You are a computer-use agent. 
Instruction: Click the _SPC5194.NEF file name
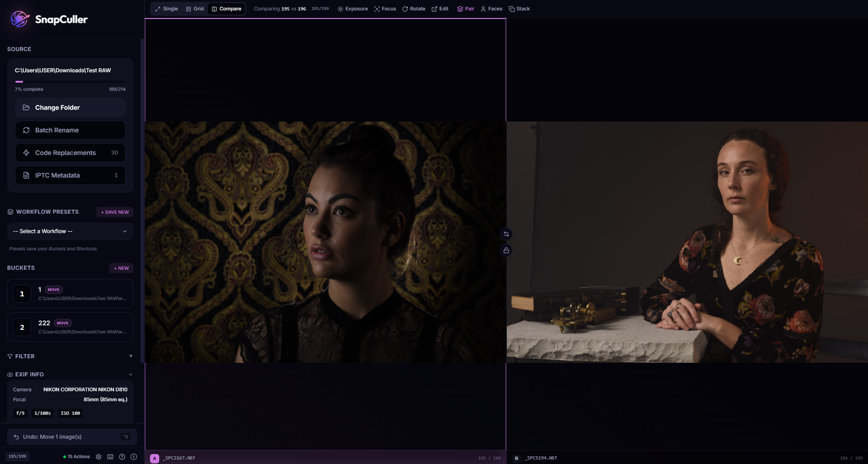pos(541,458)
